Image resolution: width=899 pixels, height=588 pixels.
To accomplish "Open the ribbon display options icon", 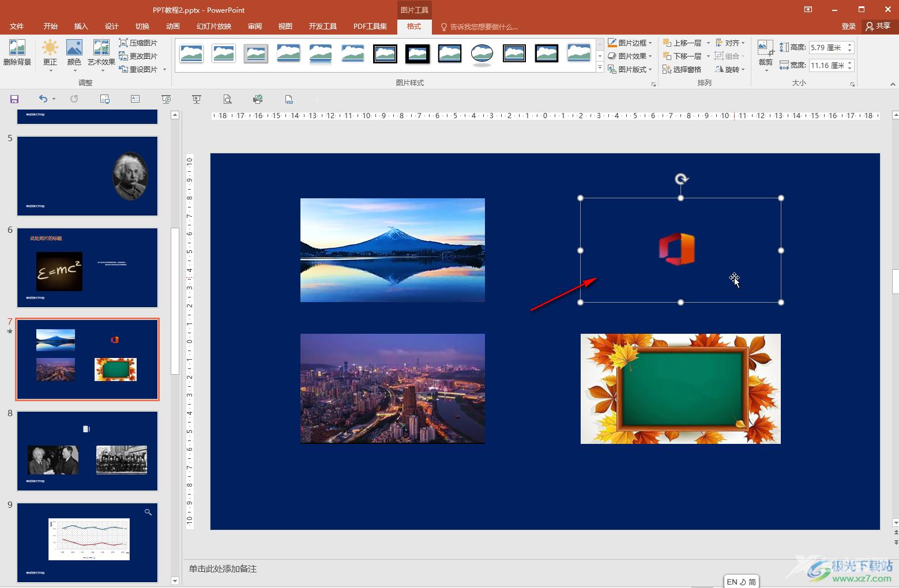I will 808,9.
